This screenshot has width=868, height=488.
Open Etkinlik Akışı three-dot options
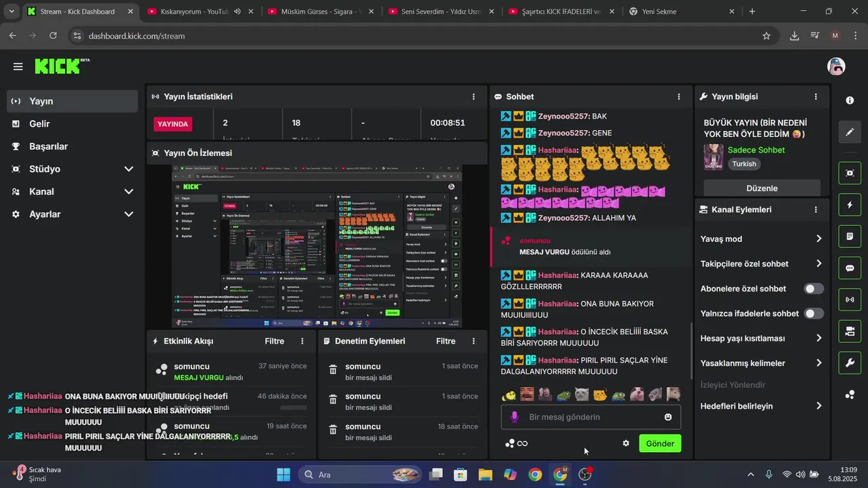(302, 341)
